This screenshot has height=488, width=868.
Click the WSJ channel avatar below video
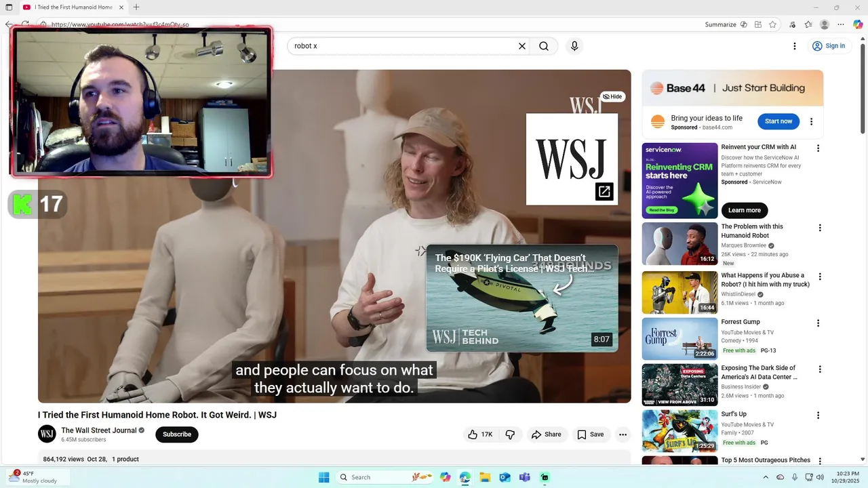click(x=47, y=434)
